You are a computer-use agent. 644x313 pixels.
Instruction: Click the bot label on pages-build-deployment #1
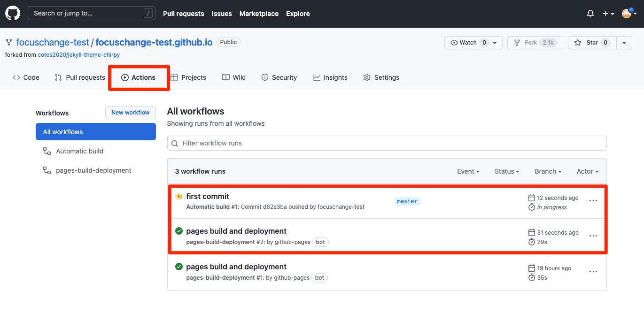tap(320, 278)
